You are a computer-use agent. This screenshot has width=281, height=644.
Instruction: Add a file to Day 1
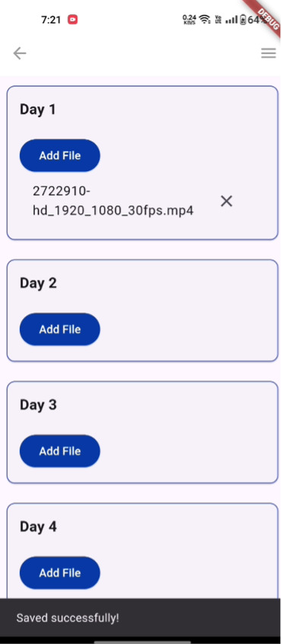(60, 156)
